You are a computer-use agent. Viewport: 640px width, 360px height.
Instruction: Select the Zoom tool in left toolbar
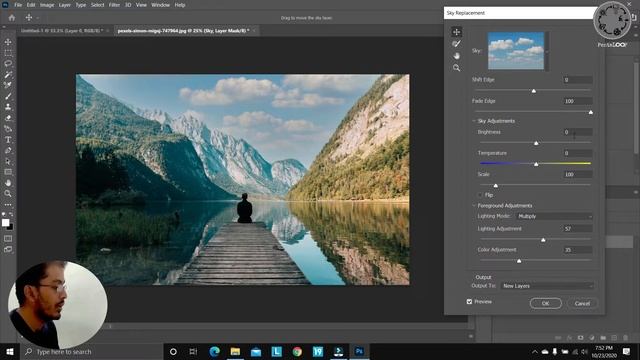pyautogui.click(x=8, y=193)
